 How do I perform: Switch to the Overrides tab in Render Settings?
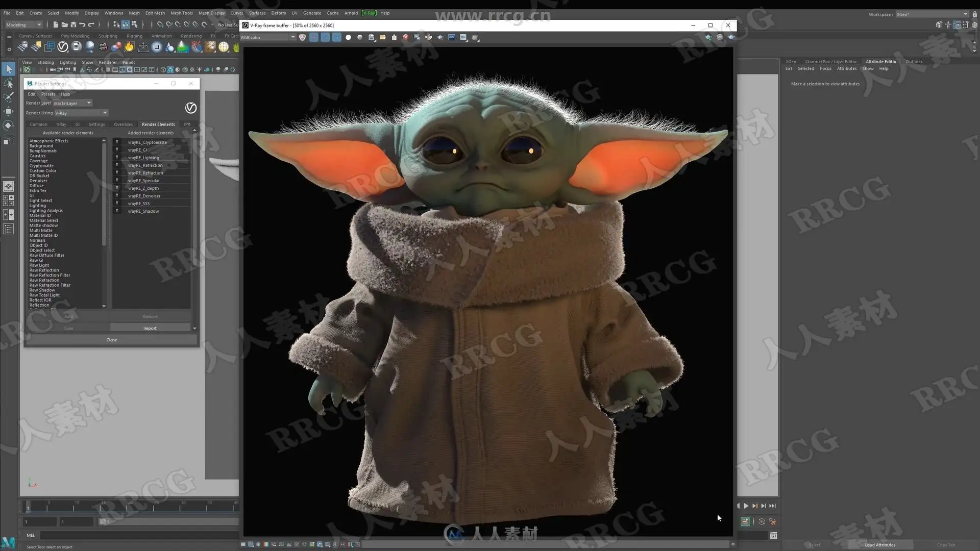tap(123, 124)
